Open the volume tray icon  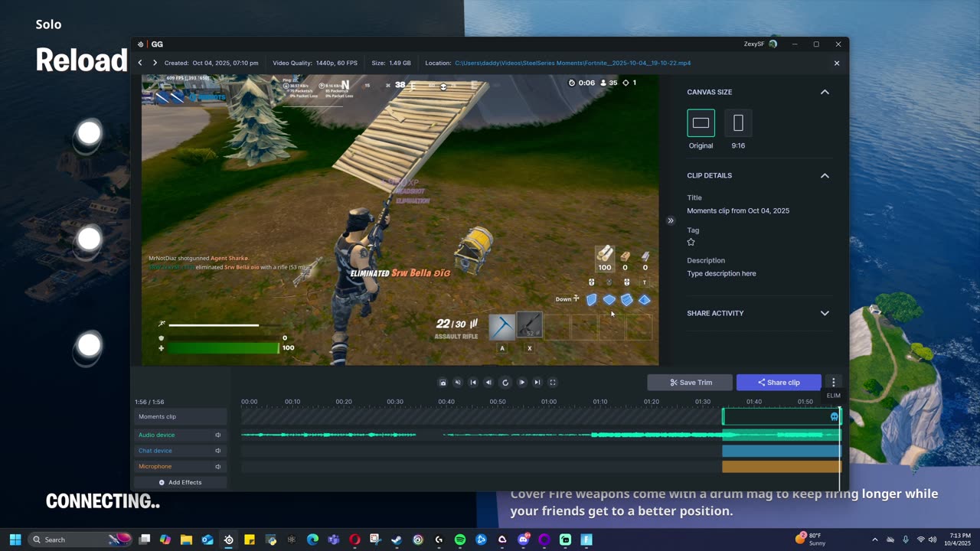point(933,540)
